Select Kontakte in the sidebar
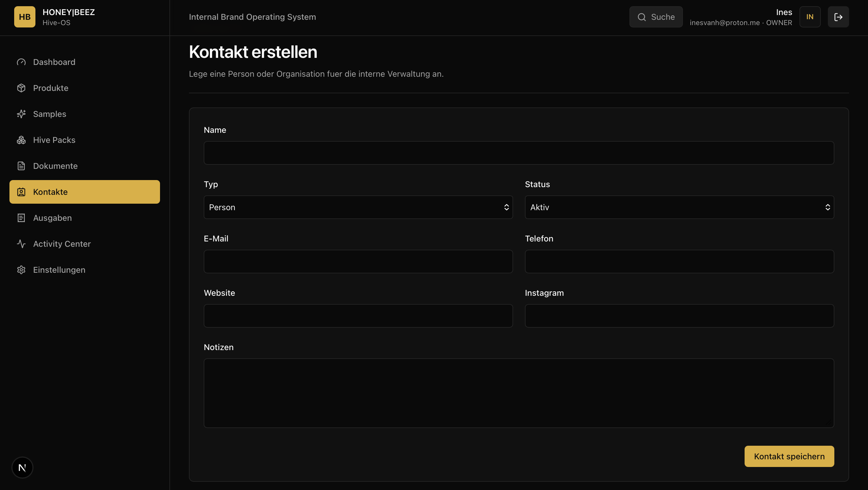This screenshot has width=868, height=490. tap(84, 192)
